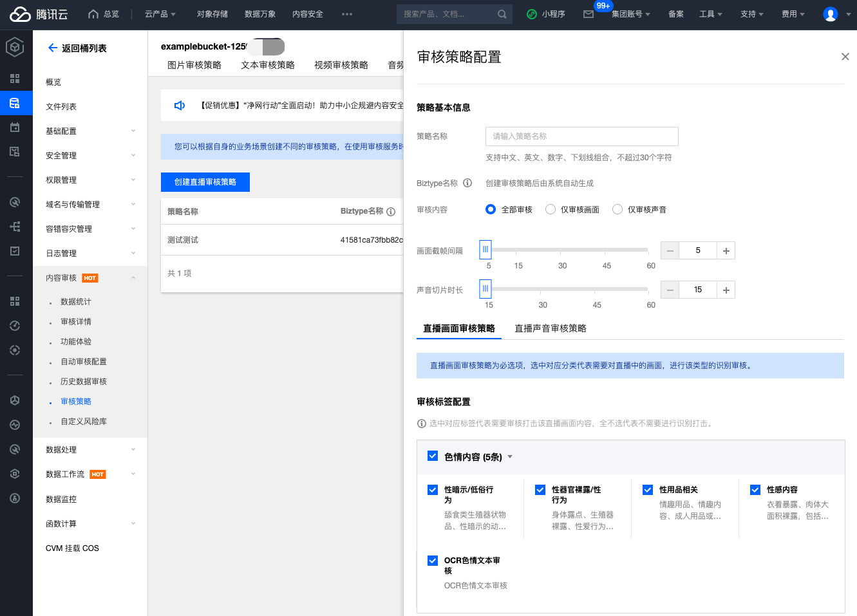Switch to 直播画面审核策略 tab
The width and height of the screenshot is (857, 616).
pos(459,328)
